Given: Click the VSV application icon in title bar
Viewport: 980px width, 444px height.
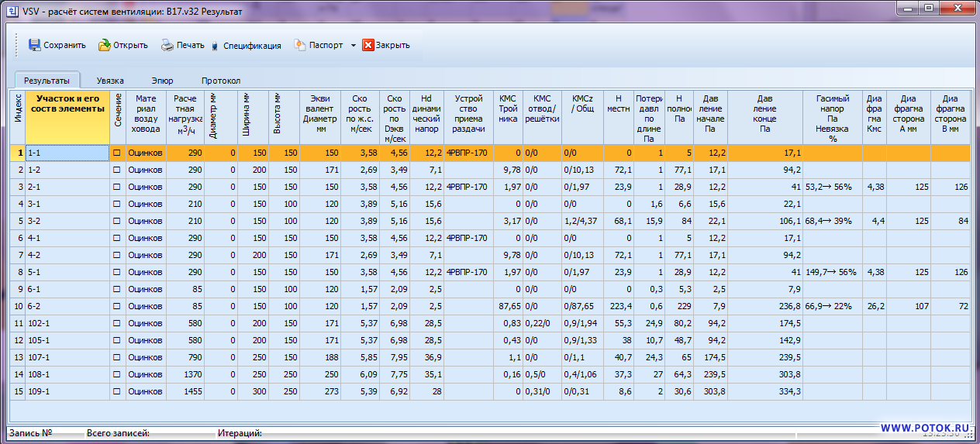Looking at the screenshot, I should tap(12, 12).
